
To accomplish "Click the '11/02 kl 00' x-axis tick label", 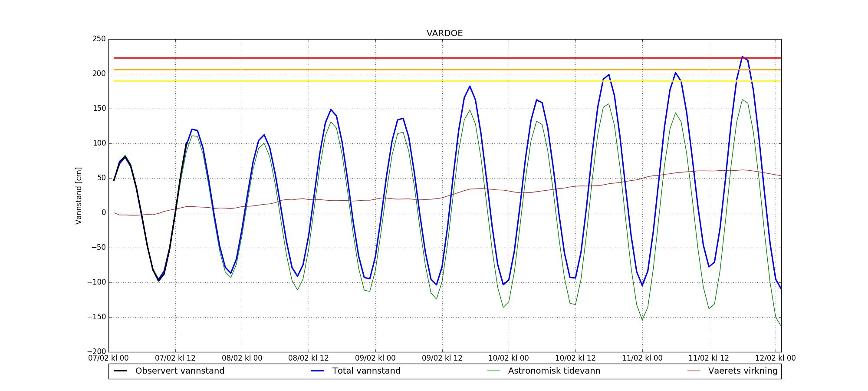I will [642, 358].
